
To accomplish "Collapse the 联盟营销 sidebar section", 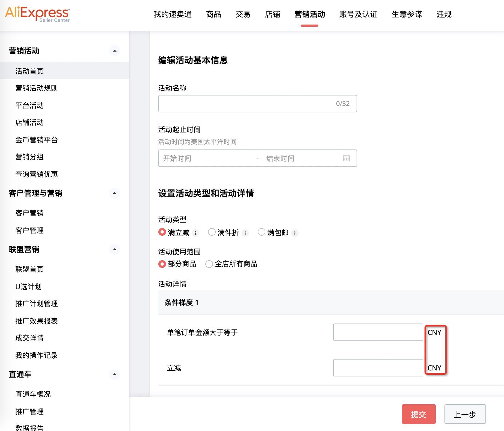I will click(x=115, y=249).
